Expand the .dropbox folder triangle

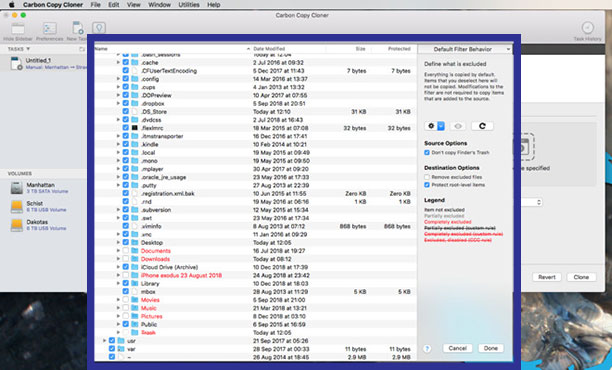tap(118, 103)
